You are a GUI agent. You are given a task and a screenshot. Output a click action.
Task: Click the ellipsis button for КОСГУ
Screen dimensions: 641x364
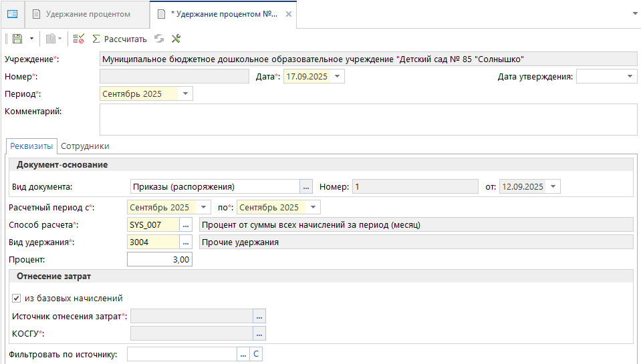pos(259,333)
